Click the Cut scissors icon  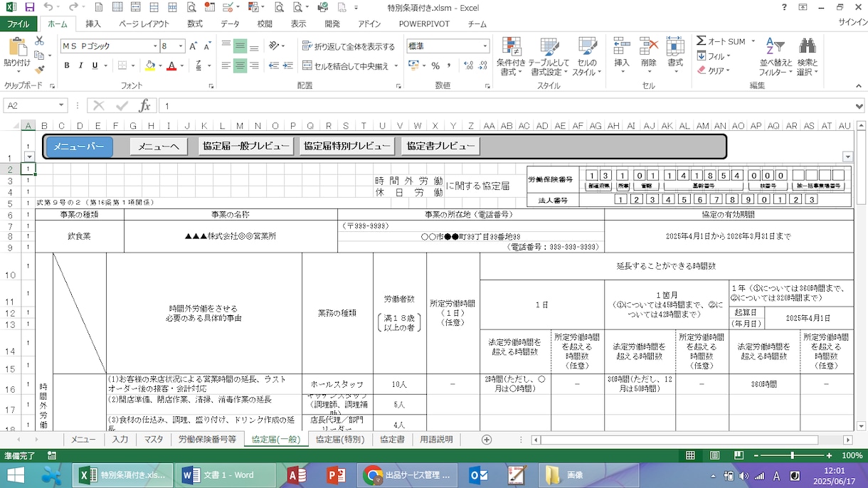(39, 42)
